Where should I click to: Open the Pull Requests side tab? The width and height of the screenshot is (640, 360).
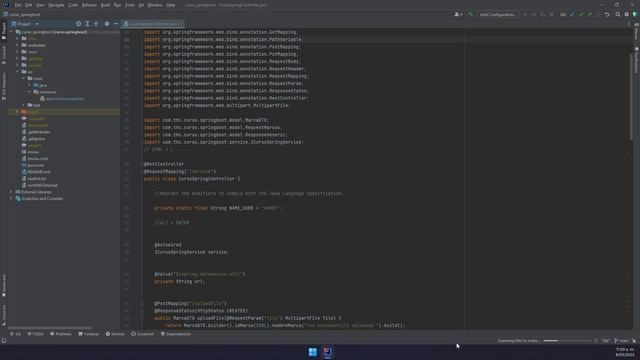[4, 86]
